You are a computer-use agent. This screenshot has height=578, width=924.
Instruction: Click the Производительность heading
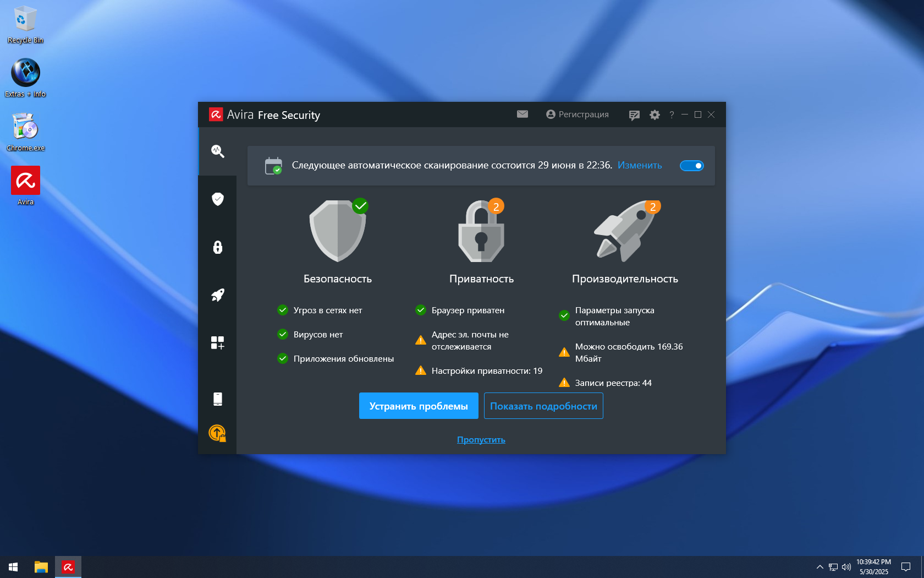[625, 279]
